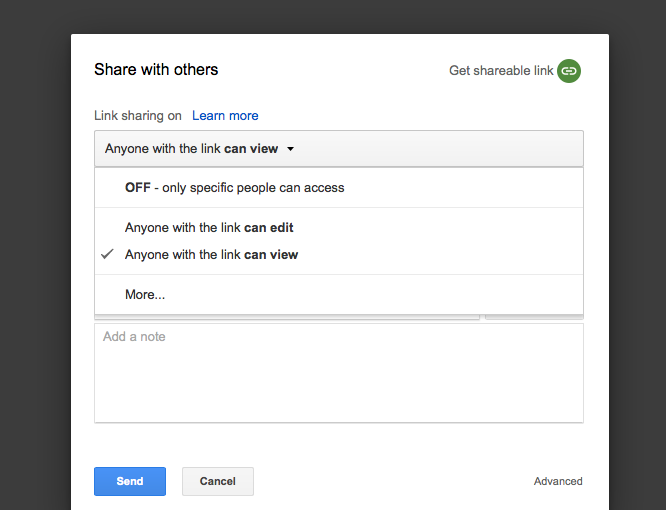Image resolution: width=666 pixels, height=510 pixels.
Task: Select the More... option
Action: pyautogui.click(x=339, y=295)
